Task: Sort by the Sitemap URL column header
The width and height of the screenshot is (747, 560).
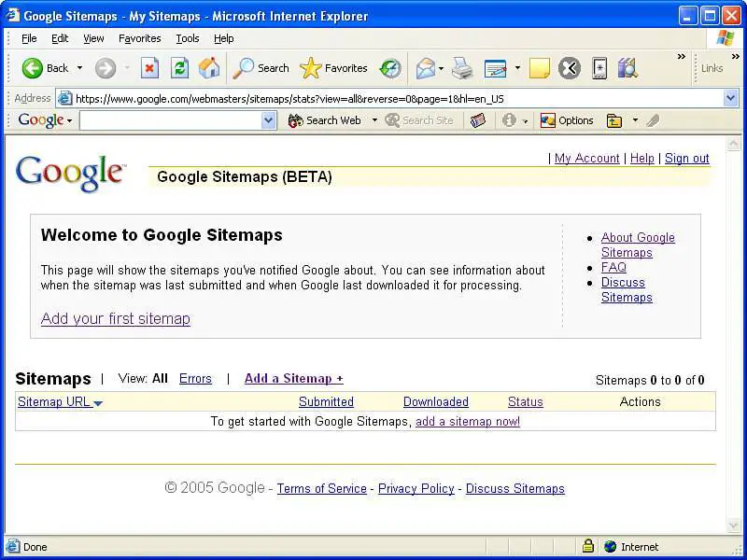Action: coord(60,402)
